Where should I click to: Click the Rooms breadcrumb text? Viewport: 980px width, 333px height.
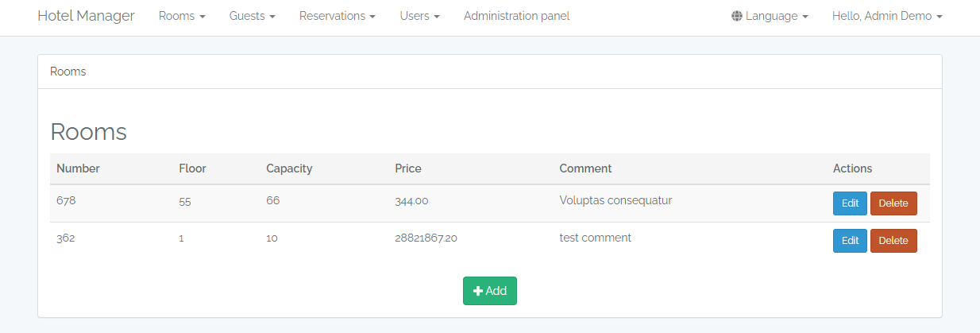pyautogui.click(x=68, y=72)
